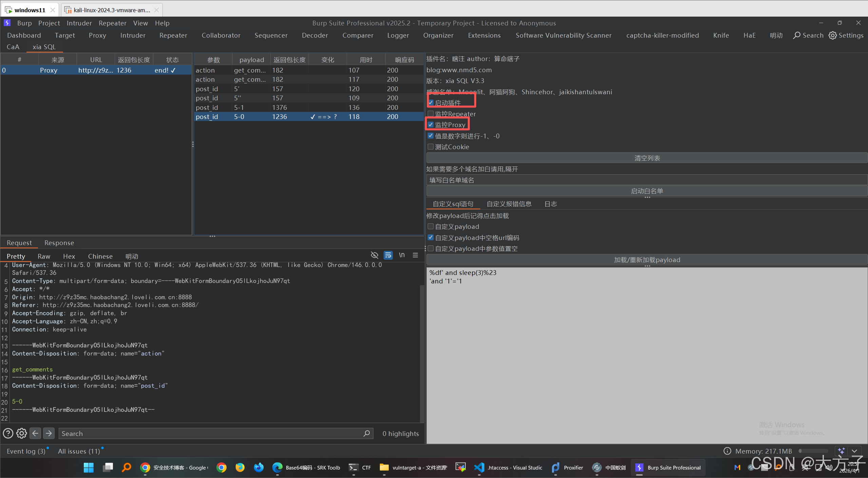The width and height of the screenshot is (868, 478).
Task: Check the 测试Cookie checkbox
Action: click(x=430, y=147)
